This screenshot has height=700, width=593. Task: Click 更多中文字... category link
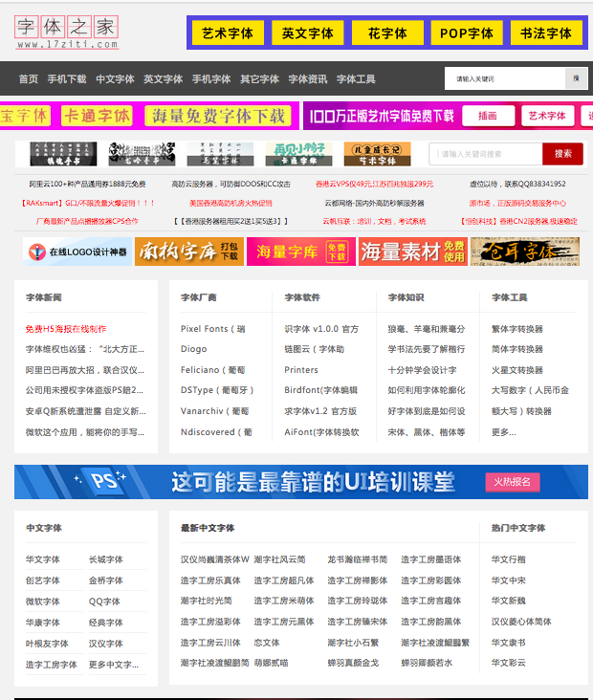114,665
